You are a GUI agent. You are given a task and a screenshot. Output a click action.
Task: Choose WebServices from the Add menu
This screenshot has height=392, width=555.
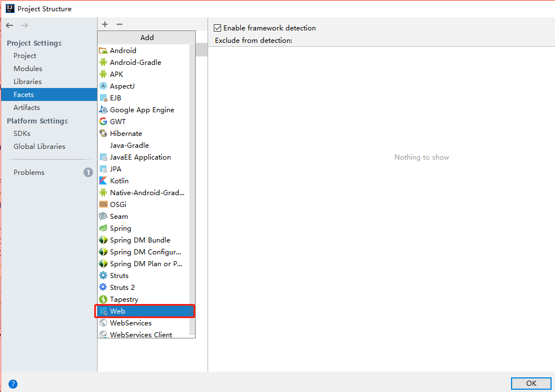click(144, 323)
